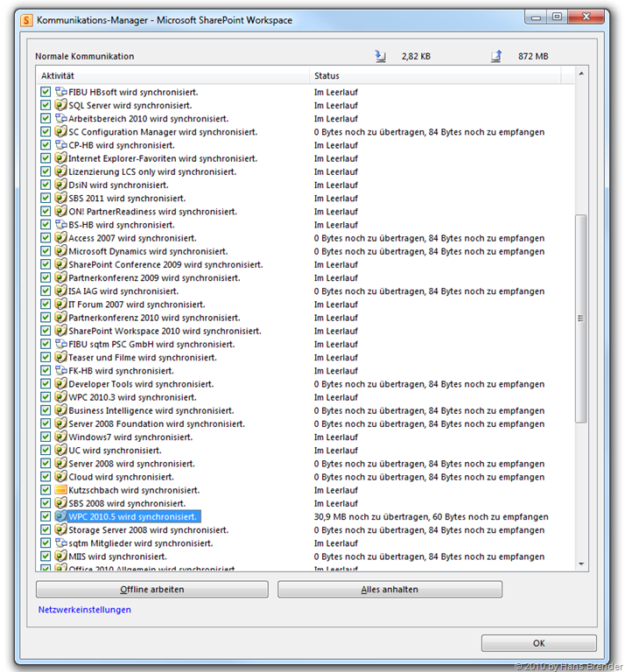Disable sync for Storage Server 2008
This screenshot has height=672, width=625.
pos(46,529)
